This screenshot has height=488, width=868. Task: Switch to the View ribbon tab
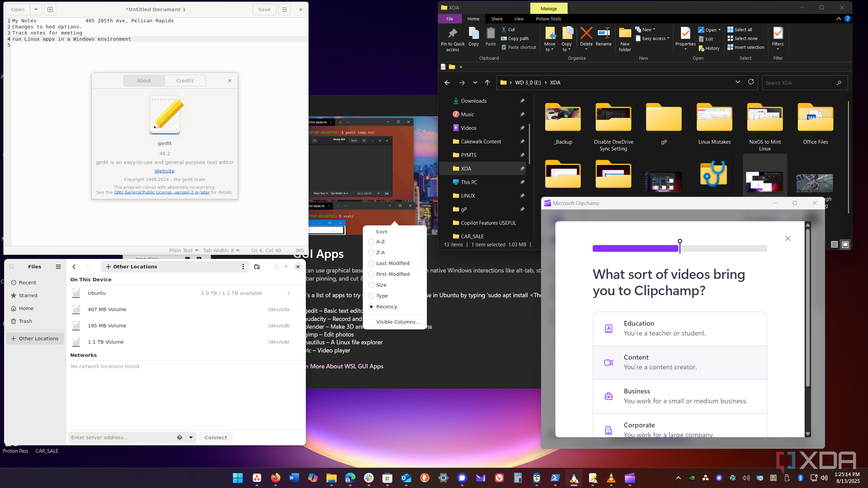pos(518,19)
